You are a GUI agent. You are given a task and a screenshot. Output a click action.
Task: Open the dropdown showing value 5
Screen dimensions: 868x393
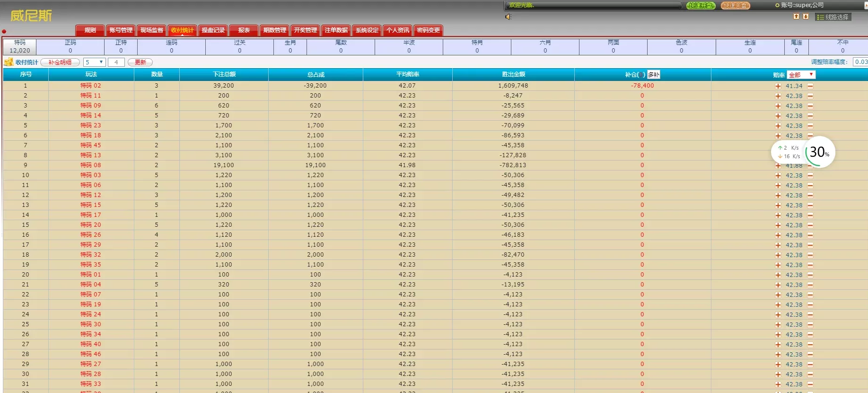pos(94,63)
